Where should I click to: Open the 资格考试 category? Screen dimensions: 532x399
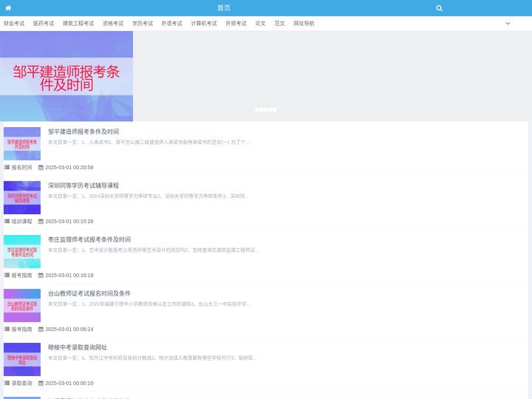pyautogui.click(x=113, y=24)
